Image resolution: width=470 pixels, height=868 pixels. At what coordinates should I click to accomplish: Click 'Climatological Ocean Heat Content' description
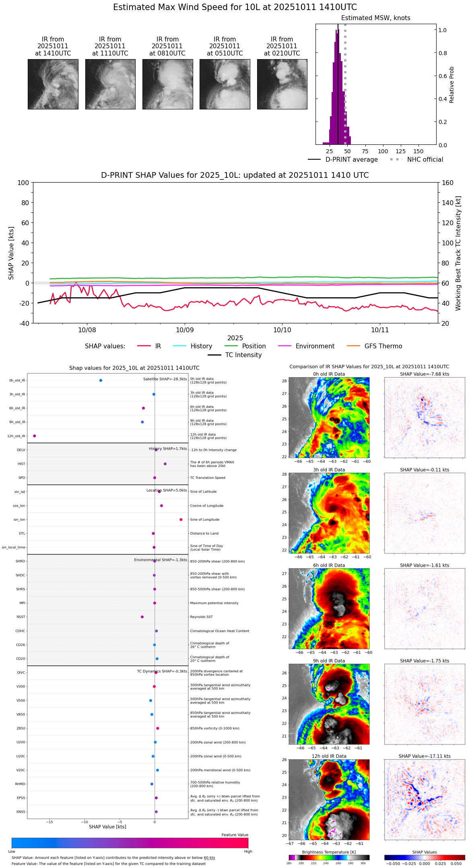coord(220,631)
